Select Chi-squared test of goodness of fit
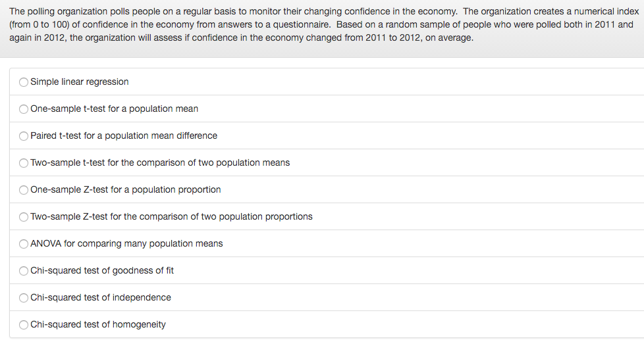Viewport: 644px width, 342px height. click(x=24, y=271)
